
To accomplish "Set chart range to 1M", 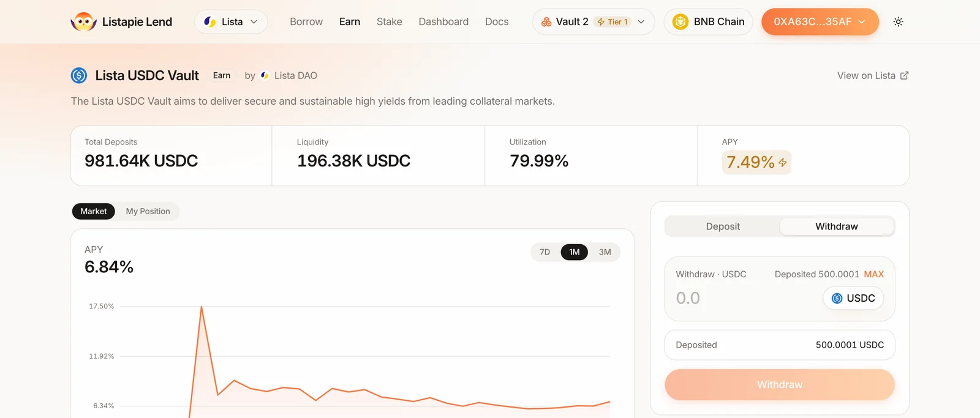I will coord(575,252).
